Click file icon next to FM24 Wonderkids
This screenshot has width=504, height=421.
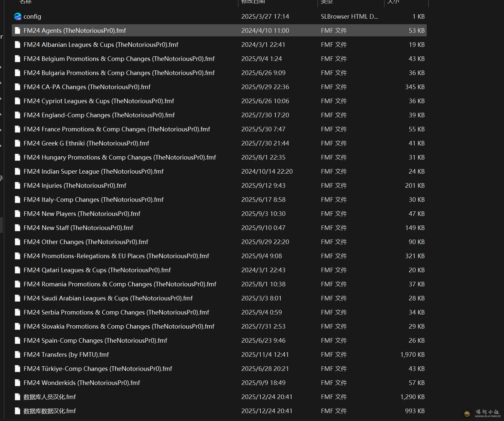(x=18, y=383)
